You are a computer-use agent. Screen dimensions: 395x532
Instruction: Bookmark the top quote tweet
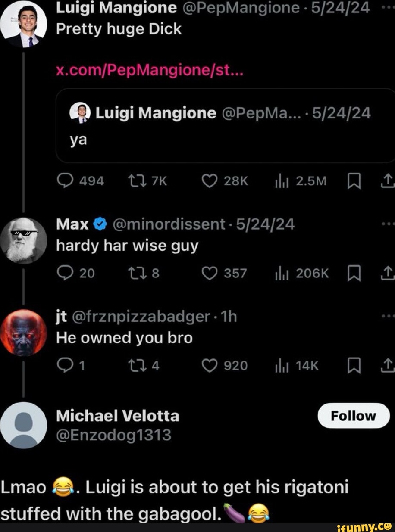(354, 181)
